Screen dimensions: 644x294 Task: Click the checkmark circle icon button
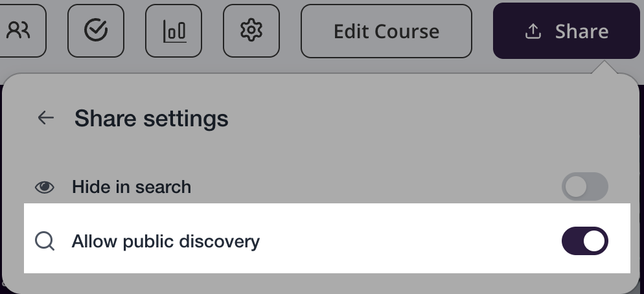point(96,30)
